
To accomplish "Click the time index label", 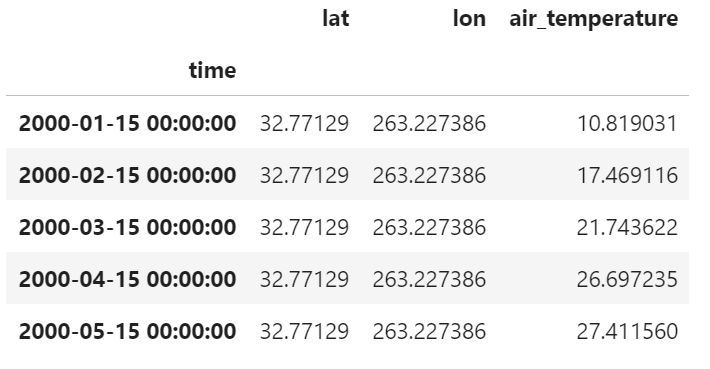I will tap(212, 71).
